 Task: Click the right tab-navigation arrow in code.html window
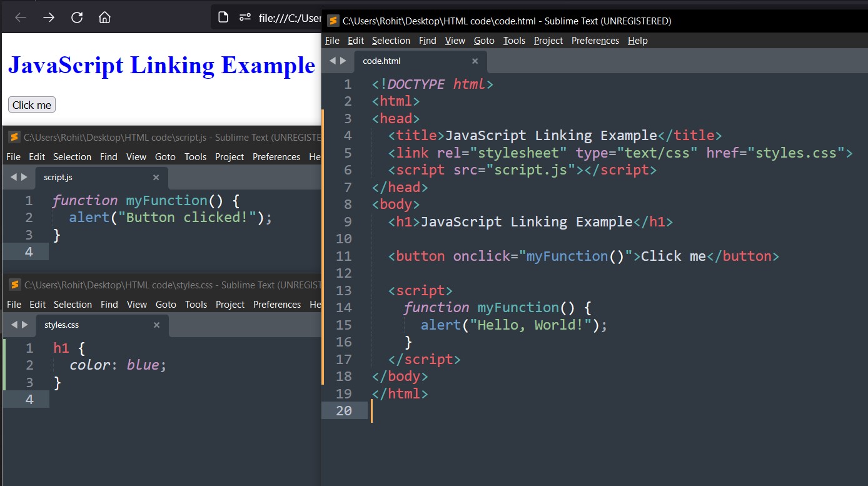coord(343,61)
